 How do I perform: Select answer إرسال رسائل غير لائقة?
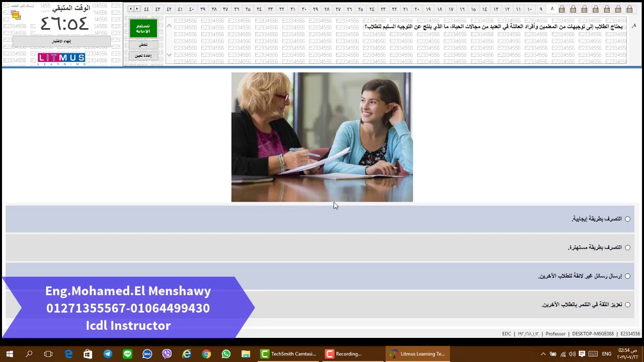pyautogui.click(x=320, y=276)
